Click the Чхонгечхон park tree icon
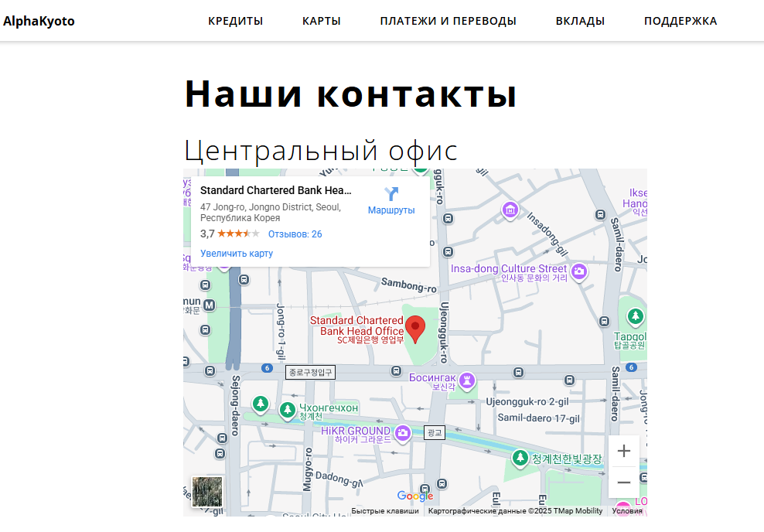 [288, 409]
